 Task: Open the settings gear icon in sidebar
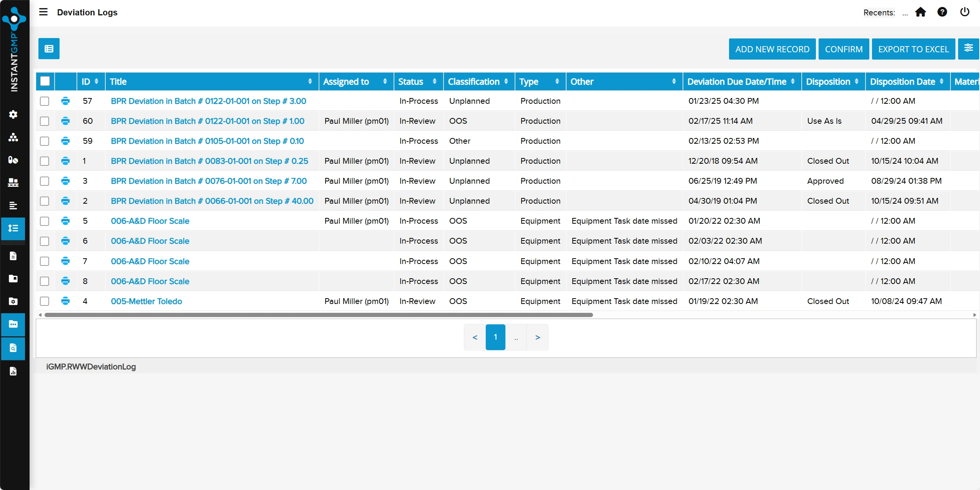[14, 114]
